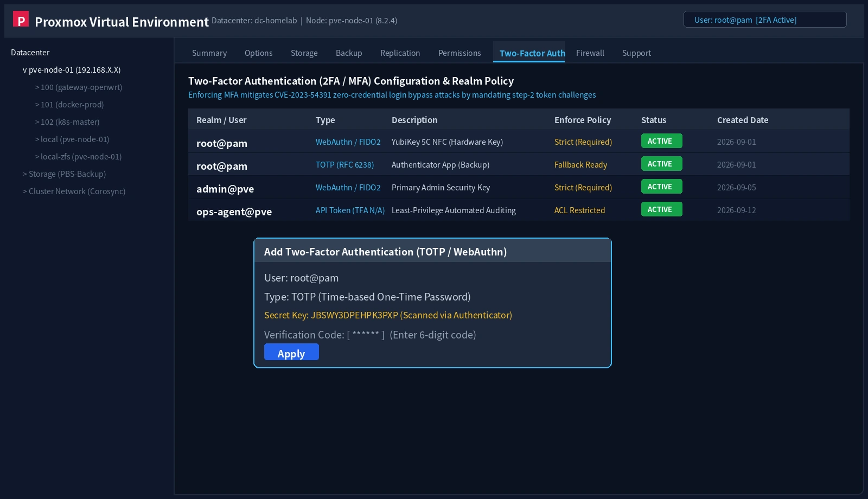The height and width of the screenshot is (499, 868).
Task: Click the 2026-09-12 created date
Action: [x=737, y=210]
